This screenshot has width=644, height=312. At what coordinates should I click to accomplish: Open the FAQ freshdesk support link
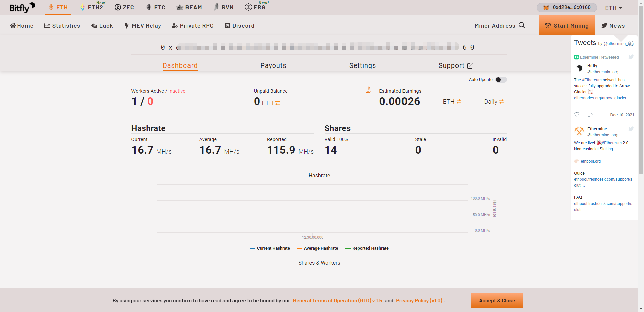[603, 207]
